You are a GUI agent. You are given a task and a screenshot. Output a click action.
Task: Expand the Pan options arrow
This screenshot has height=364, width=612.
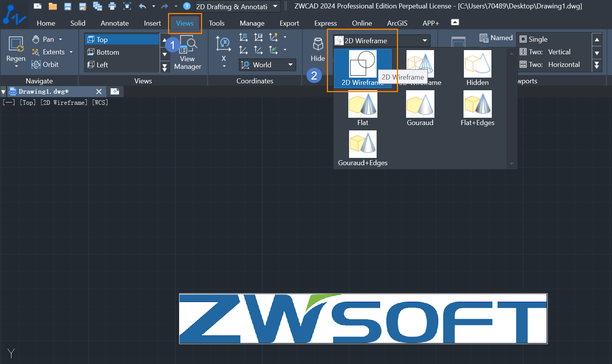point(60,39)
